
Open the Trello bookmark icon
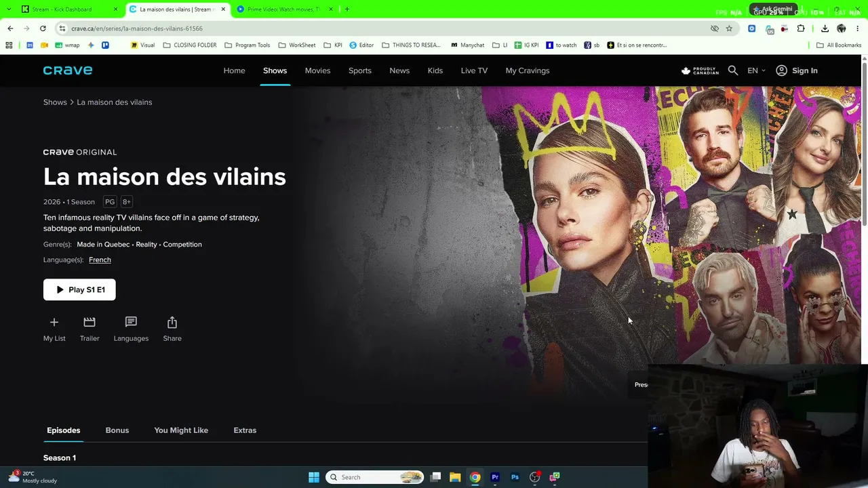pyautogui.click(x=105, y=45)
